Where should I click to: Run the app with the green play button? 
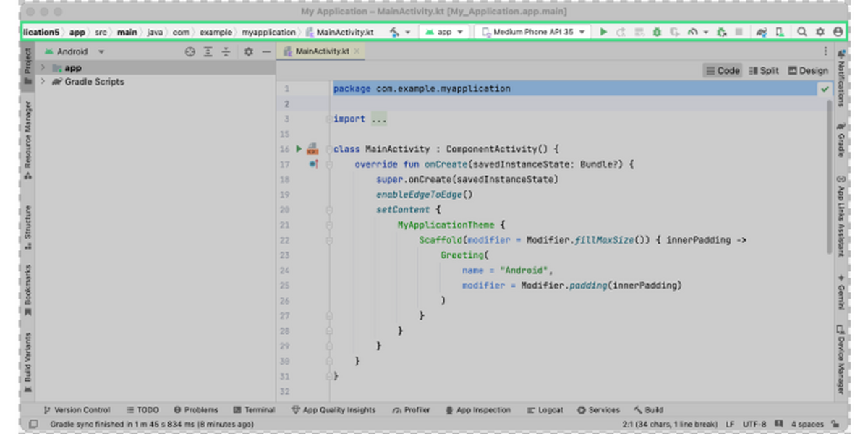pos(604,33)
